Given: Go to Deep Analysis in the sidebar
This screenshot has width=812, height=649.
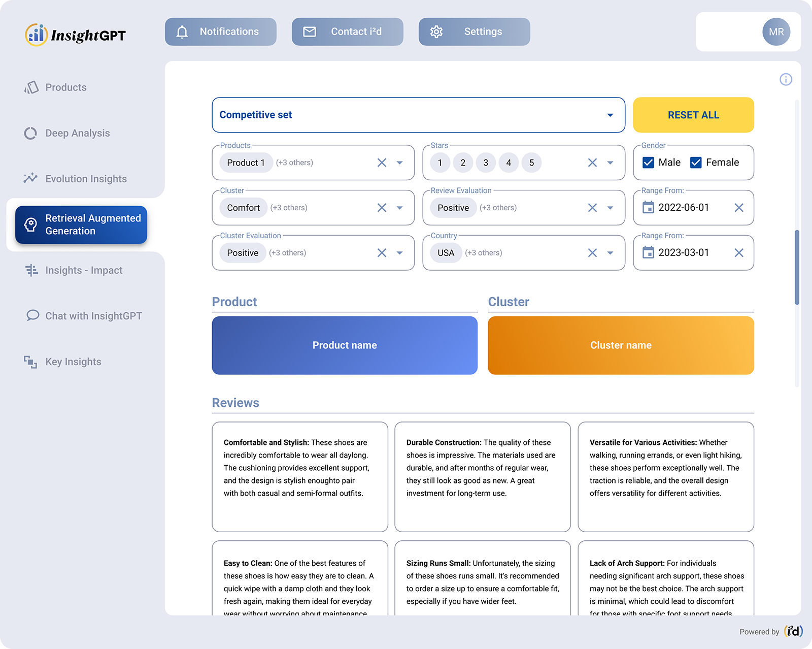Looking at the screenshot, I should [x=77, y=133].
